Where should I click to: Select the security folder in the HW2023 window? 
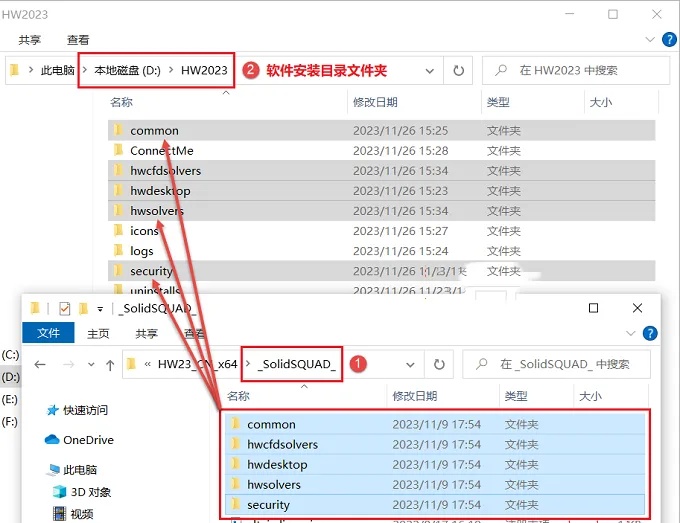point(381,271)
